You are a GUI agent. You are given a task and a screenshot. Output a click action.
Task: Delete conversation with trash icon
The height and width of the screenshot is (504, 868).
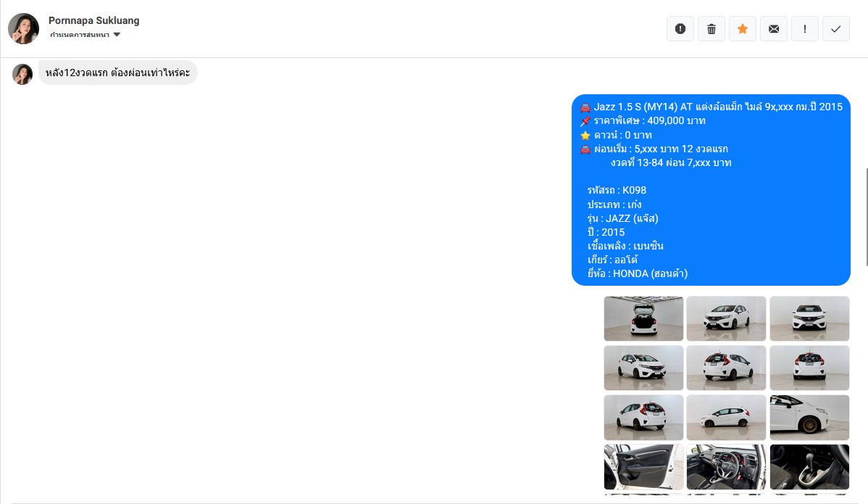[x=711, y=29]
